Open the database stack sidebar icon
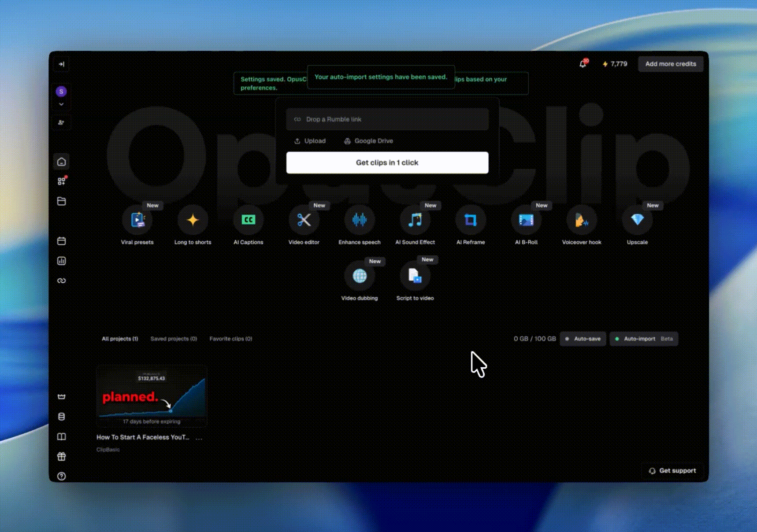 tap(61, 417)
